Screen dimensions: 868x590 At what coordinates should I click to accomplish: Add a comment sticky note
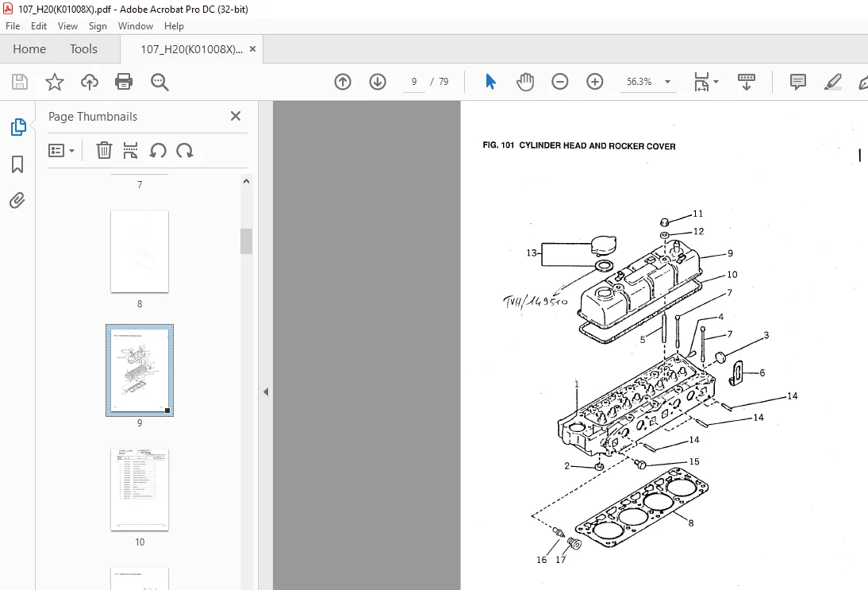click(797, 82)
